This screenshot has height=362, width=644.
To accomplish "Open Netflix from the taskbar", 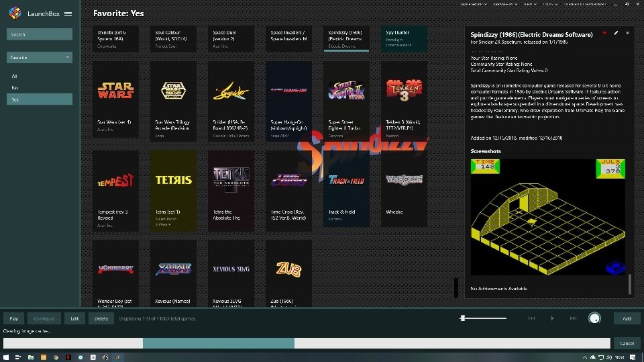I will (68, 357).
